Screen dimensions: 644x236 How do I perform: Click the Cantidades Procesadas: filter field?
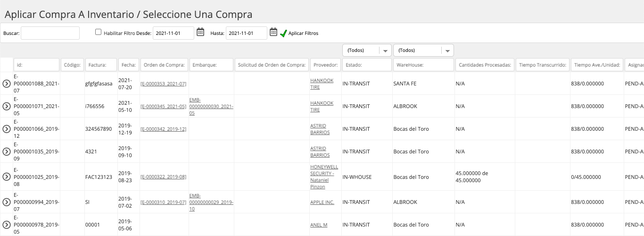coord(485,65)
